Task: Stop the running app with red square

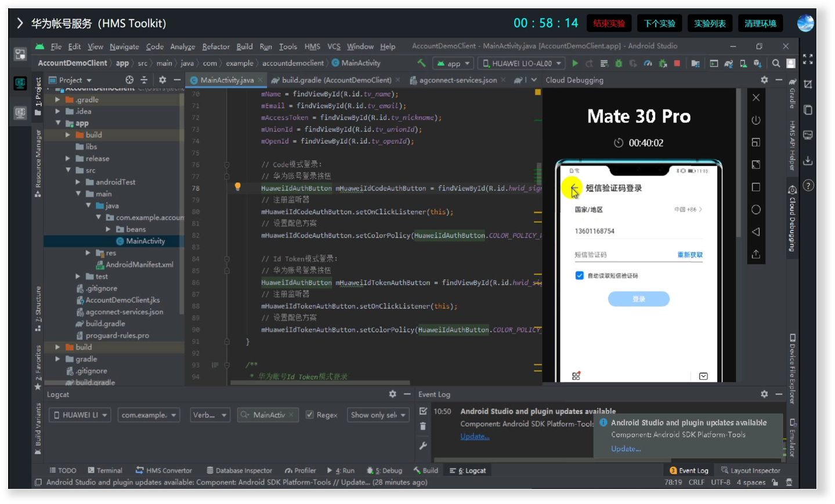Action: (677, 63)
